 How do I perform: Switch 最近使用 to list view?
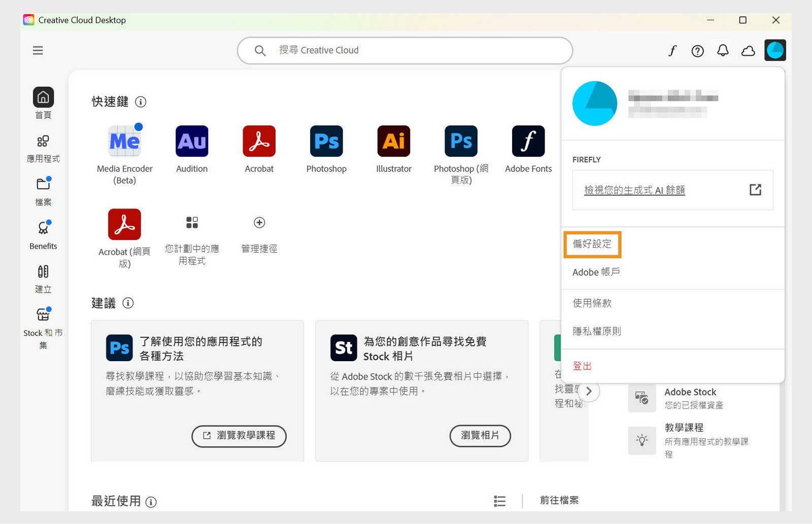(499, 501)
